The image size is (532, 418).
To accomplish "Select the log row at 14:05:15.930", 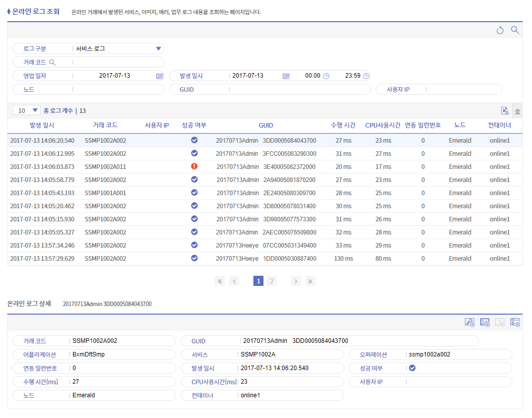I will tap(264, 219).
